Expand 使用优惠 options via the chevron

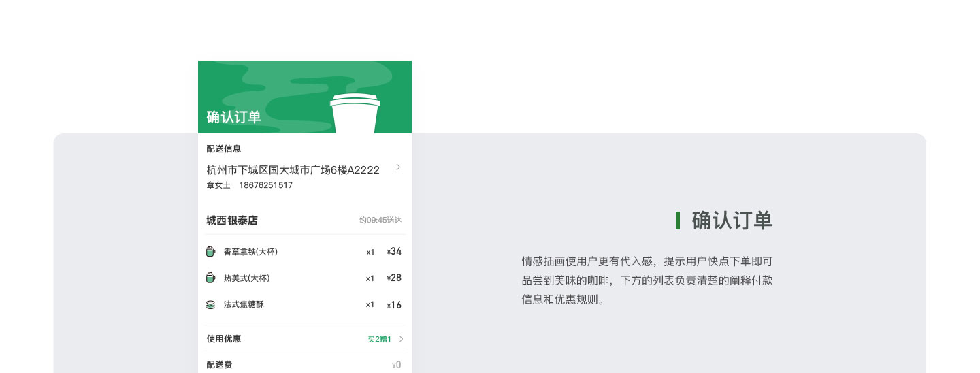point(401,339)
